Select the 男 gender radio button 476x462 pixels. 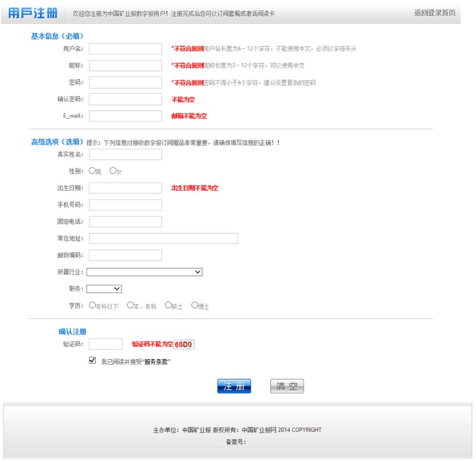(x=92, y=171)
